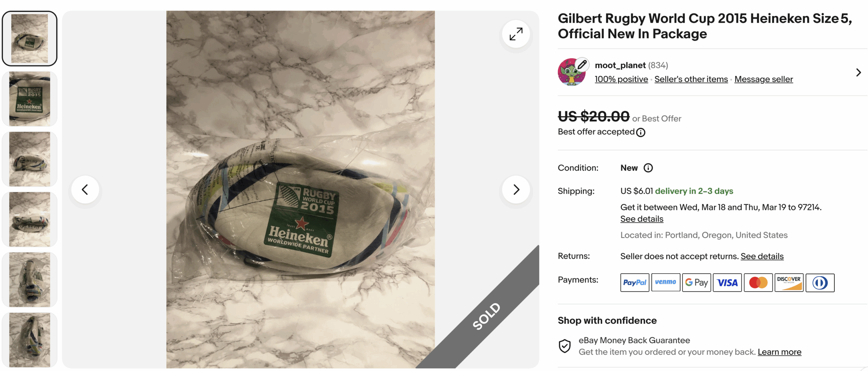Open the Condition New info icon

[648, 168]
